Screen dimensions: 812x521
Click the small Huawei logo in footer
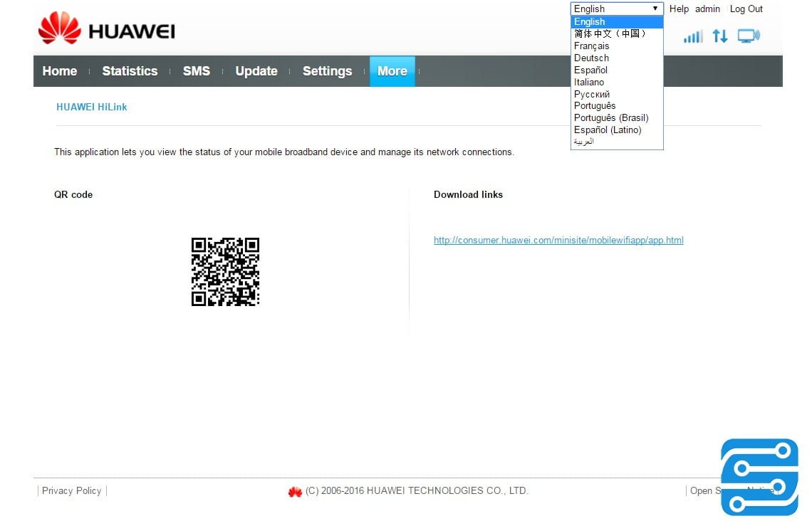click(296, 491)
